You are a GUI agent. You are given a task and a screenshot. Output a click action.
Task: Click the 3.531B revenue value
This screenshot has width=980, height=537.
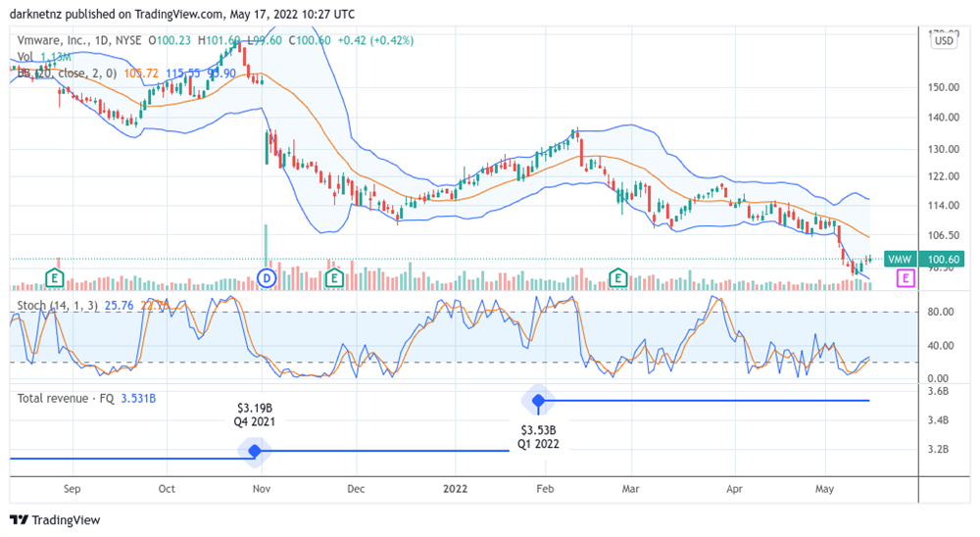coord(138,398)
